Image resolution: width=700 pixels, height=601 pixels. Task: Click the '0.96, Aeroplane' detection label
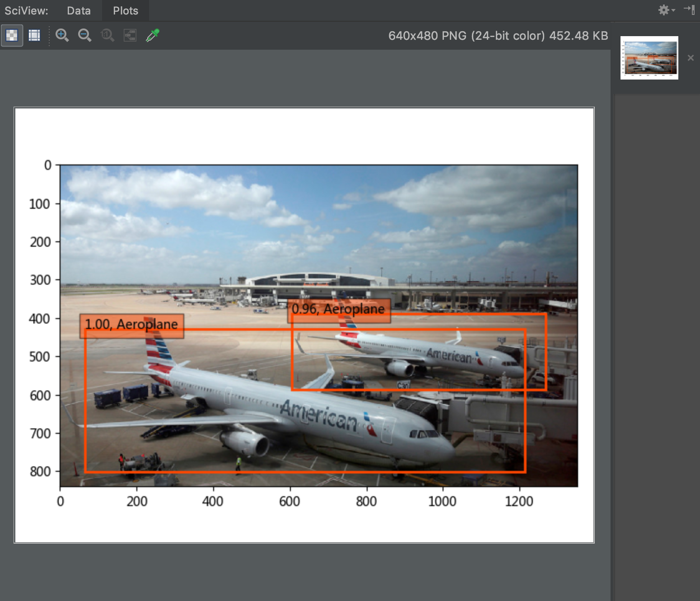pyautogui.click(x=339, y=310)
